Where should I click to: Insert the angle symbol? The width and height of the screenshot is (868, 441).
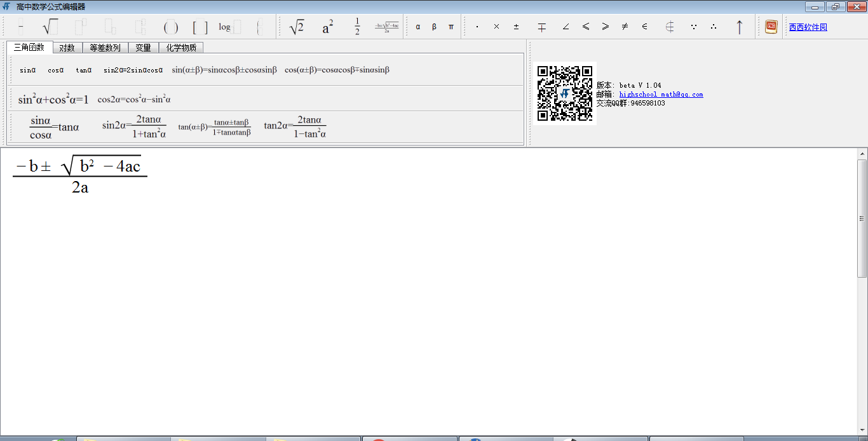point(566,27)
